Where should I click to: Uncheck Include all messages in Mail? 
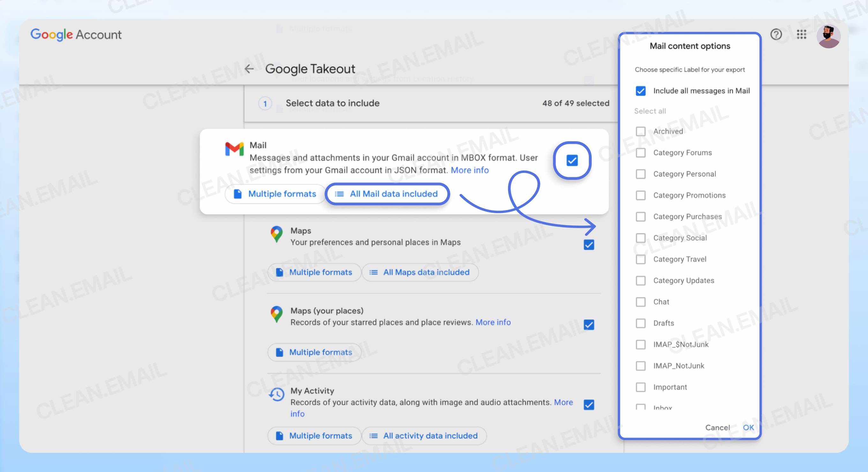pos(640,91)
